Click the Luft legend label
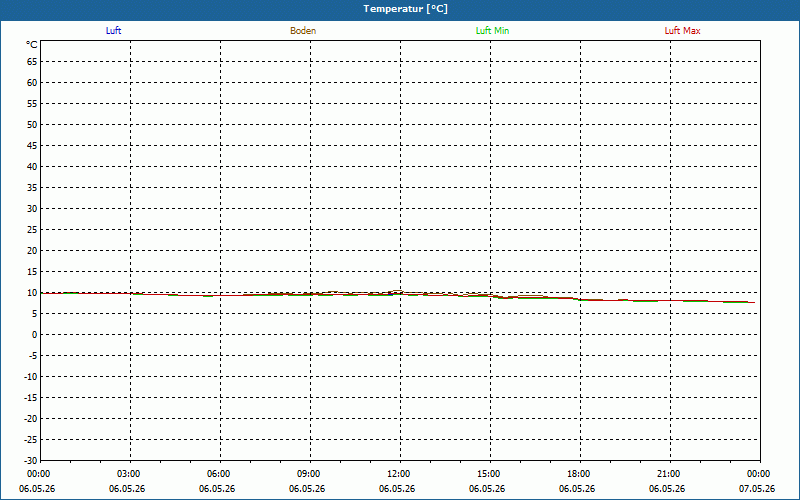Screen dimensions: 800x500 [113, 31]
